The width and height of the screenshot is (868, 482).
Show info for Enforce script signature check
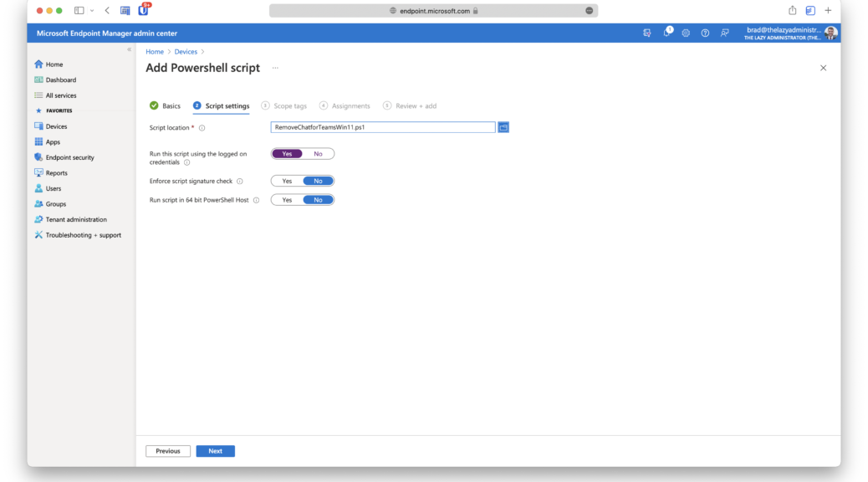pyautogui.click(x=240, y=181)
